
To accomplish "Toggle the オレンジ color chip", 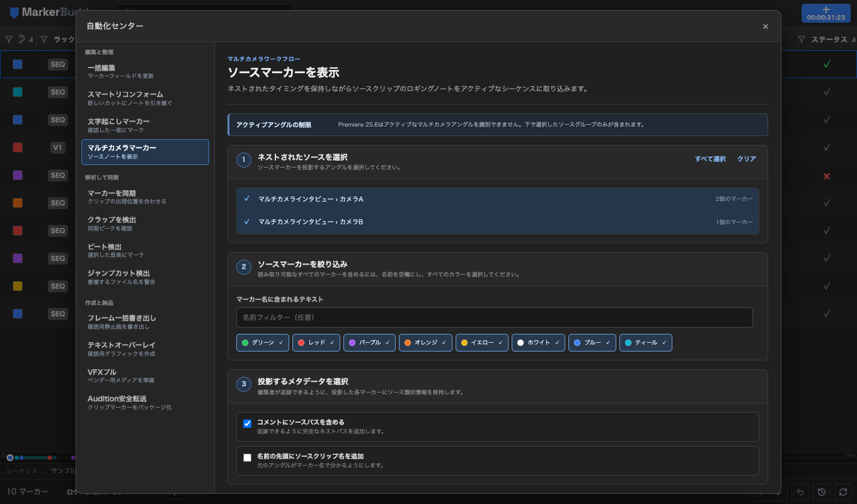I will point(425,343).
